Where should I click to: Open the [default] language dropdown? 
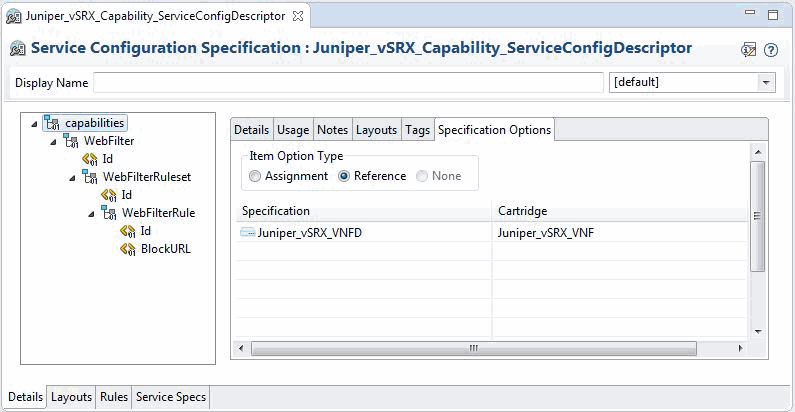click(766, 82)
